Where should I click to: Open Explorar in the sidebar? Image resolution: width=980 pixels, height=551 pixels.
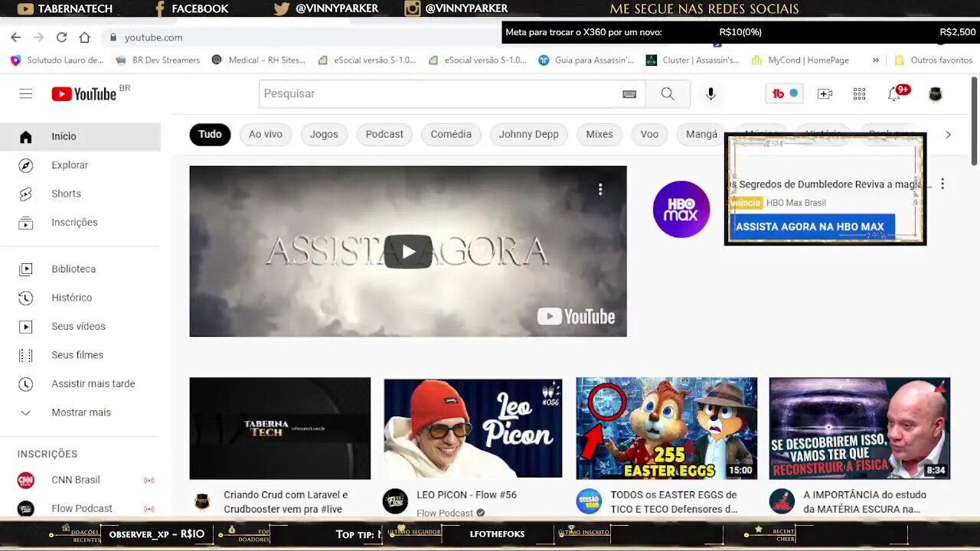[80, 165]
